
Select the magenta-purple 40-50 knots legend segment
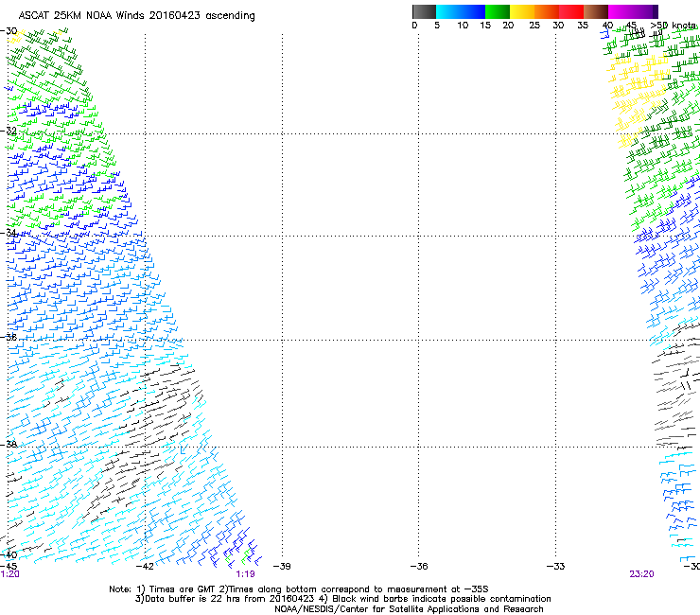pyautogui.click(x=633, y=11)
